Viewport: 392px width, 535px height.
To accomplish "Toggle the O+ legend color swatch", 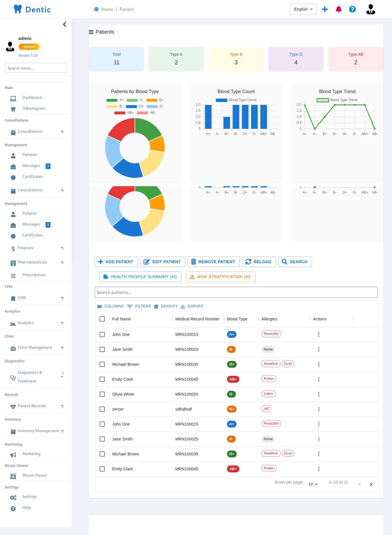I will (x=131, y=106).
